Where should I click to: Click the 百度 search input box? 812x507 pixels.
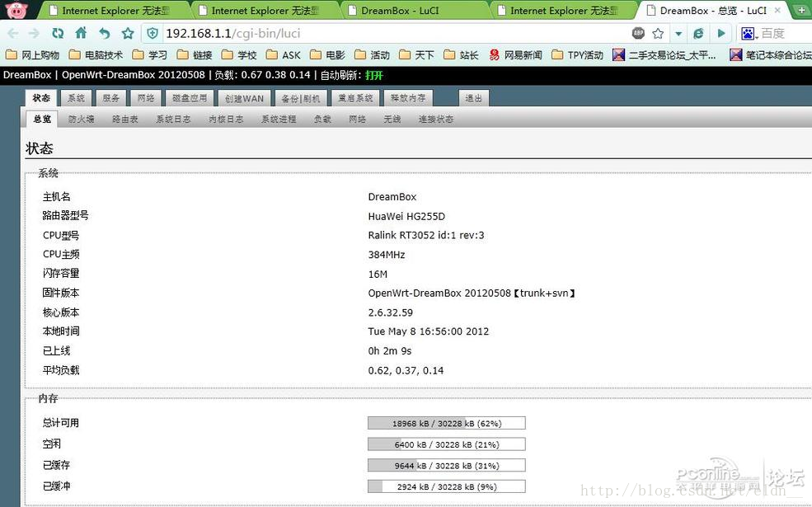tap(786, 34)
